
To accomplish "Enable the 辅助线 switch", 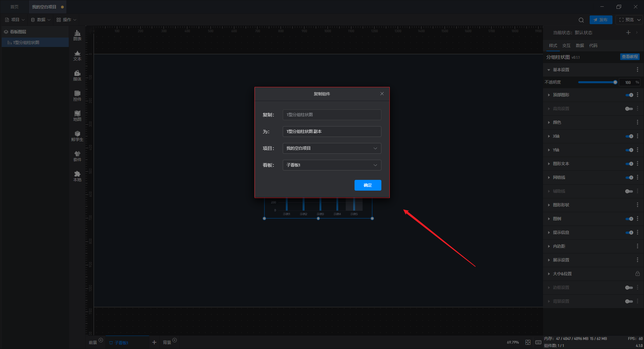I will point(629,191).
